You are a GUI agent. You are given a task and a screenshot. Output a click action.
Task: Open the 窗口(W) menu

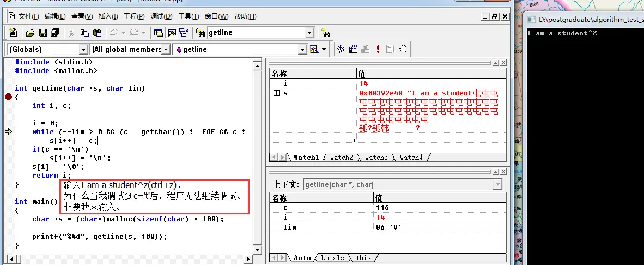point(216,16)
